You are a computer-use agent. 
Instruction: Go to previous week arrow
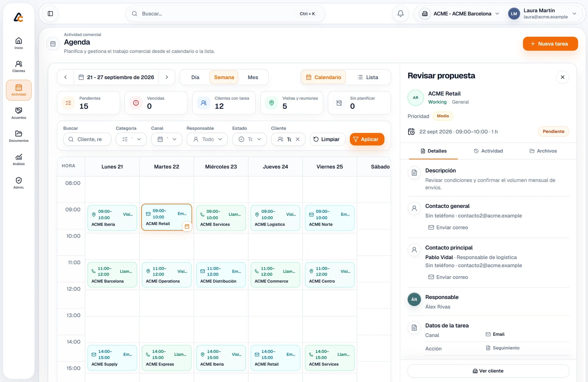point(66,77)
